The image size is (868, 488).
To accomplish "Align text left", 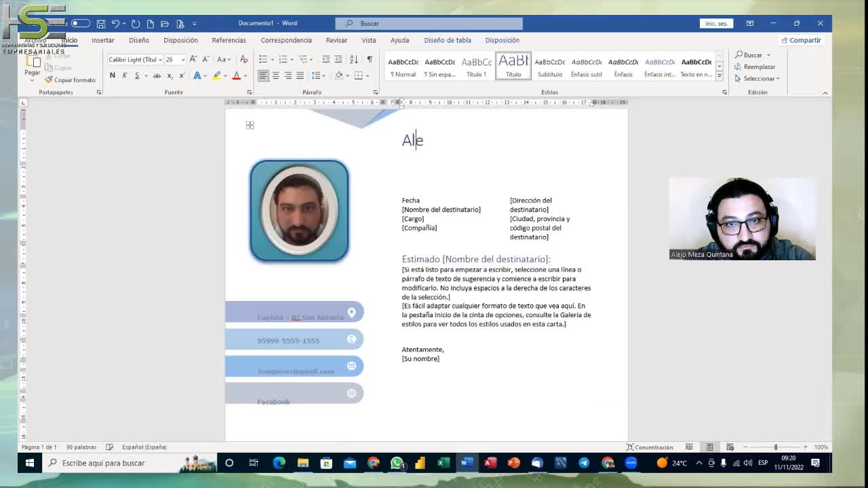I will 263,75.
